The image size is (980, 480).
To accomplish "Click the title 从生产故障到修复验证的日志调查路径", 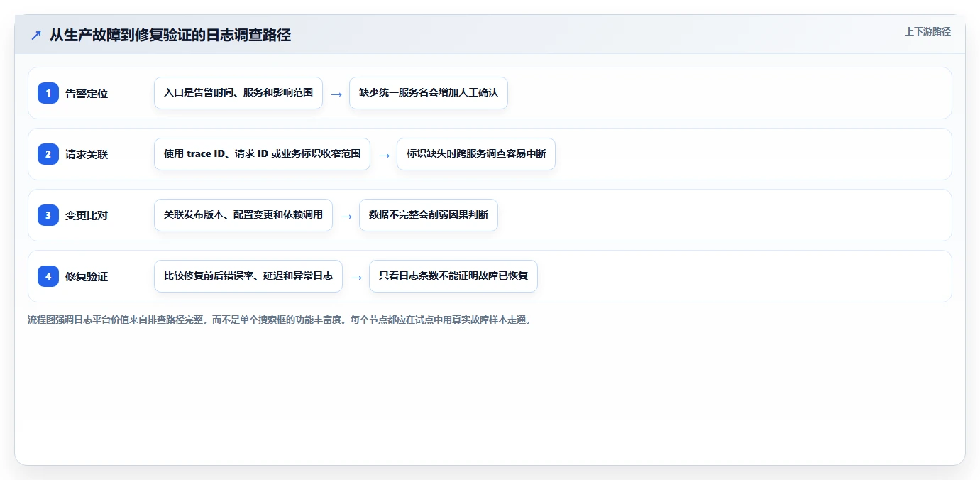I will [170, 35].
